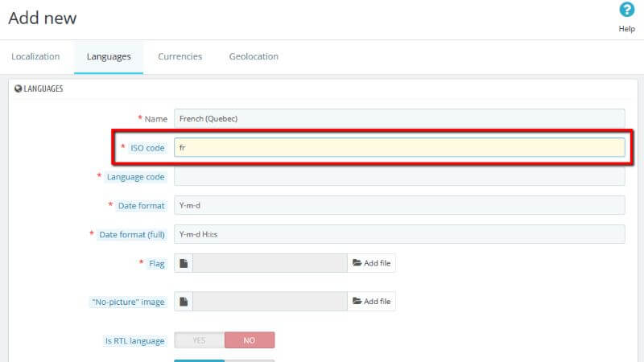Click the No-picture image file path field
This screenshot has height=362, width=644.
point(270,302)
